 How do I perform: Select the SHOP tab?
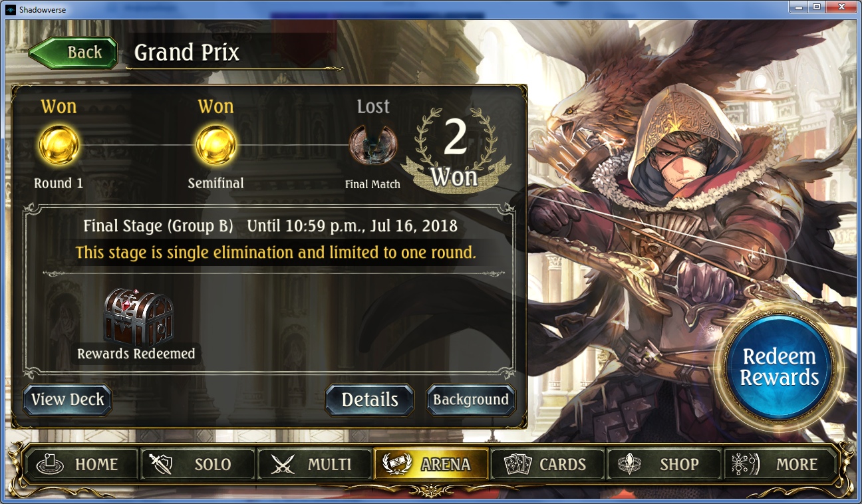pyautogui.click(x=664, y=464)
